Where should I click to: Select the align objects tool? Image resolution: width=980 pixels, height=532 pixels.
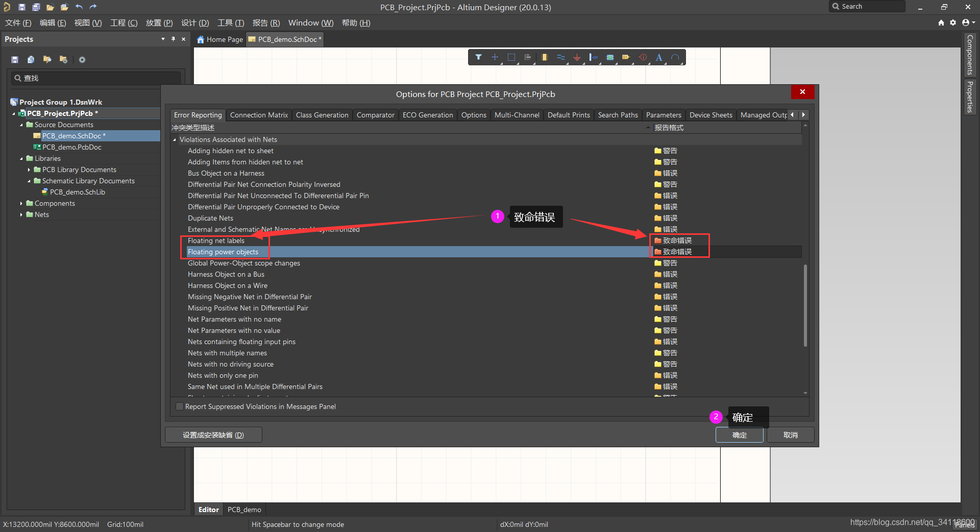tap(528, 57)
